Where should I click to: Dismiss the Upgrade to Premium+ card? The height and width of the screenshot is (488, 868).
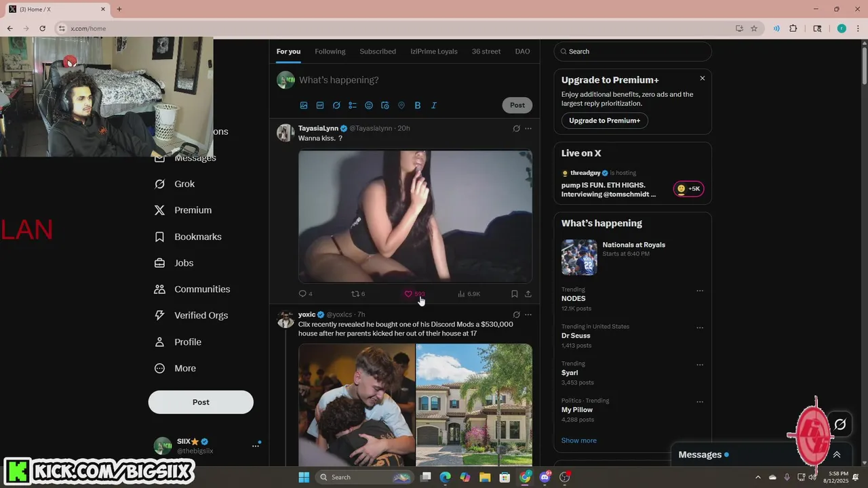[703, 78]
